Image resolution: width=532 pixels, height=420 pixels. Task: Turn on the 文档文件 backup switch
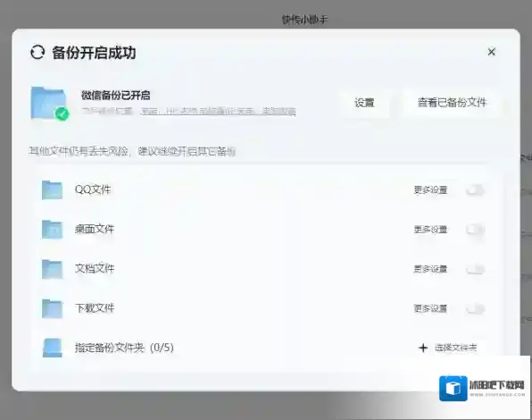click(x=476, y=269)
